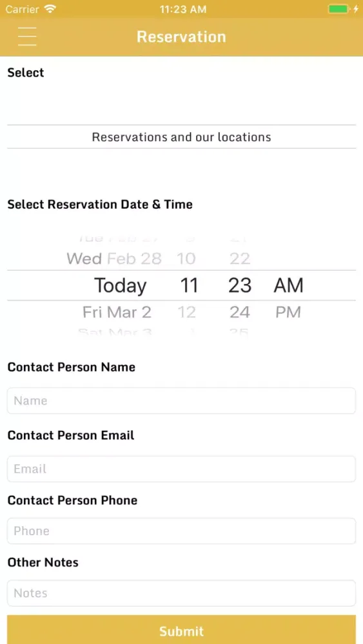Screen dimensions: 363x644
Task: Select minute 24 in the picker
Action: (240, 312)
